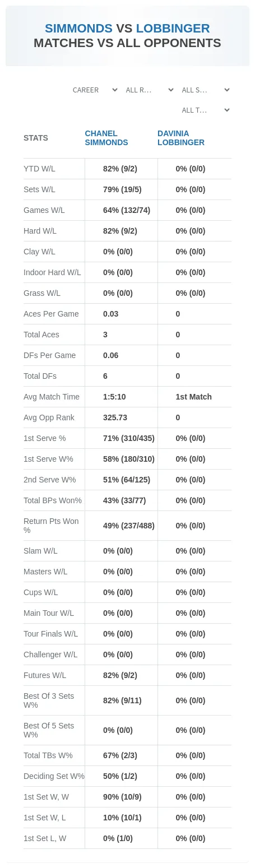This screenshot has width=255, height=868.
Task: Select the Avg Match Time value 1:5:10
Action: click(x=114, y=397)
